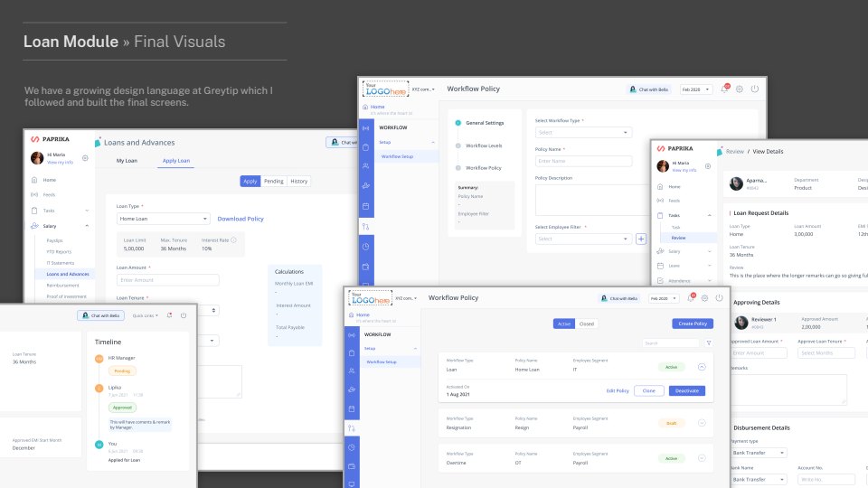The height and width of the screenshot is (488, 868).
Task: Click the Create Policy button
Action: 692,324
